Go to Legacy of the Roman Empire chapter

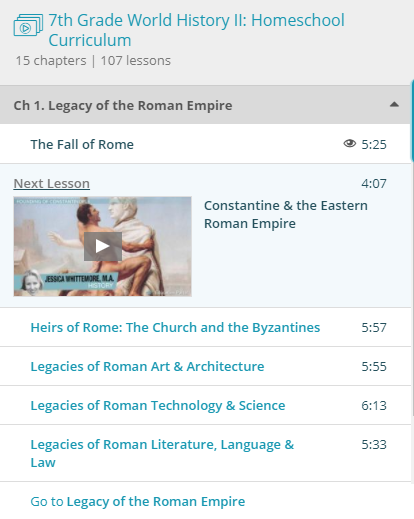[138, 501]
